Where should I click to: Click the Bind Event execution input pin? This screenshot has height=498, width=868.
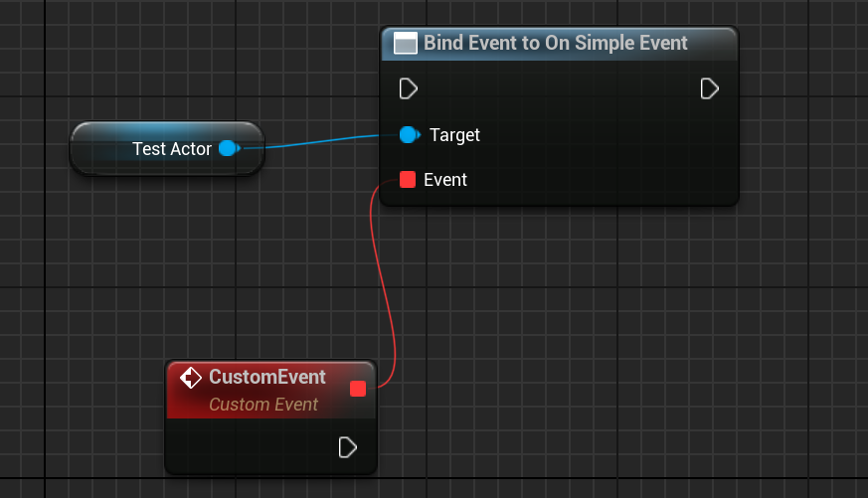tap(408, 89)
